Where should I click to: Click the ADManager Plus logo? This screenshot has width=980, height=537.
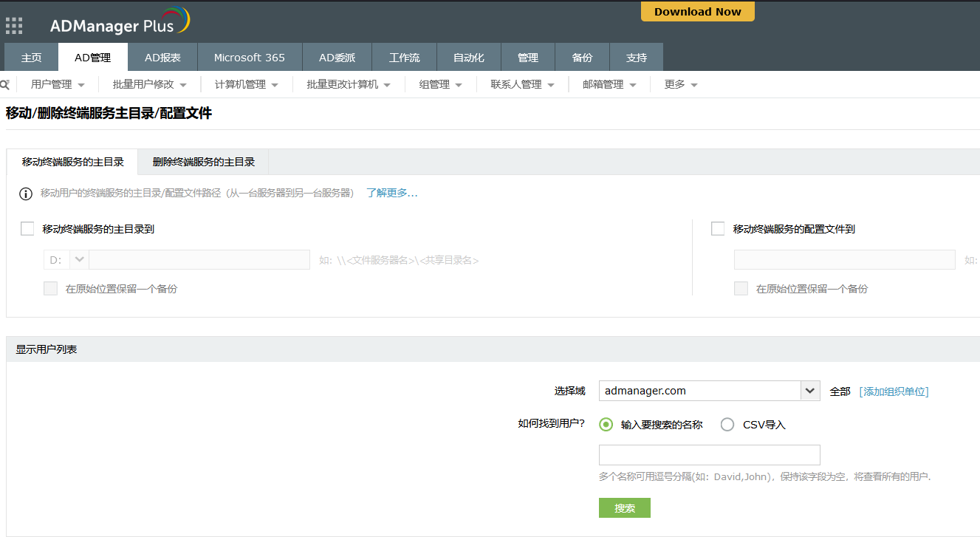click(120, 23)
